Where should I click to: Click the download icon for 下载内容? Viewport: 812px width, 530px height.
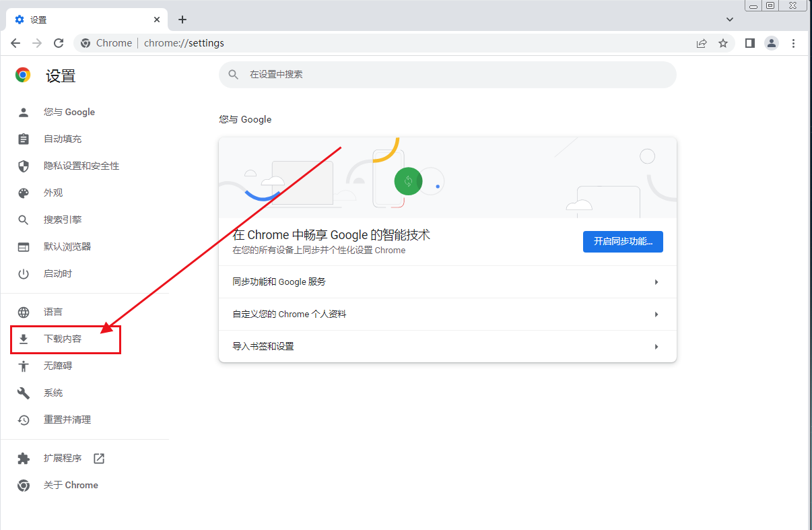click(x=24, y=339)
